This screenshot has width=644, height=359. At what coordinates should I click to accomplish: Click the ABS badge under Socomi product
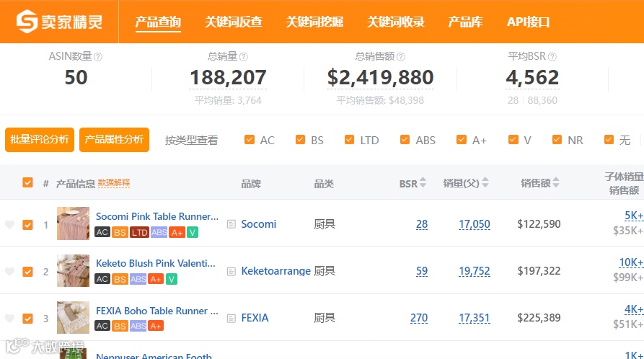pos(159,233)
